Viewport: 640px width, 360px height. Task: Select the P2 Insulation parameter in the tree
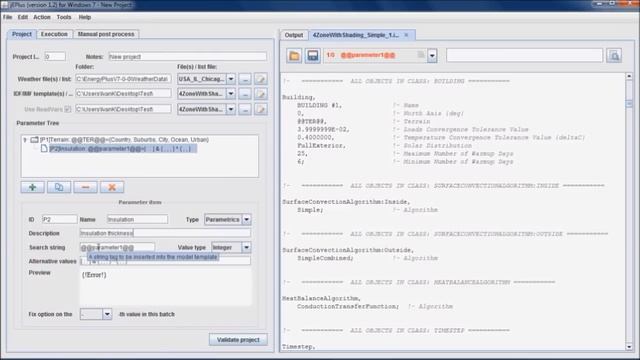coord(122,149)
